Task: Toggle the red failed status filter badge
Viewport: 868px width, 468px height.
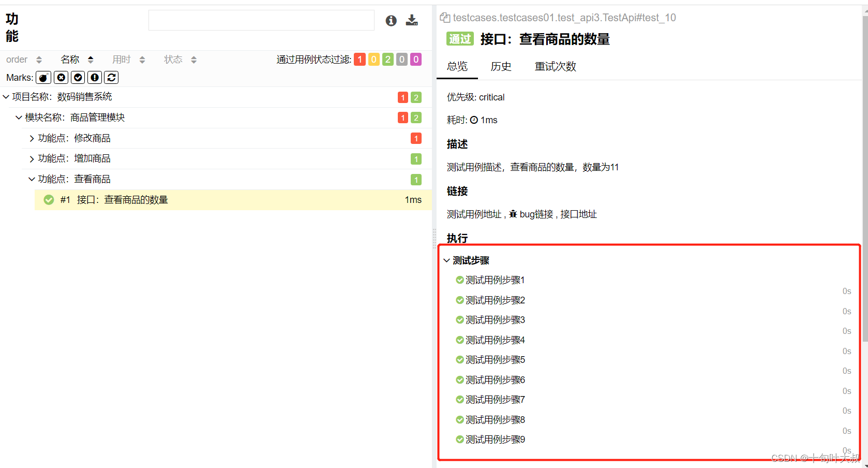Action: [360, 59]
